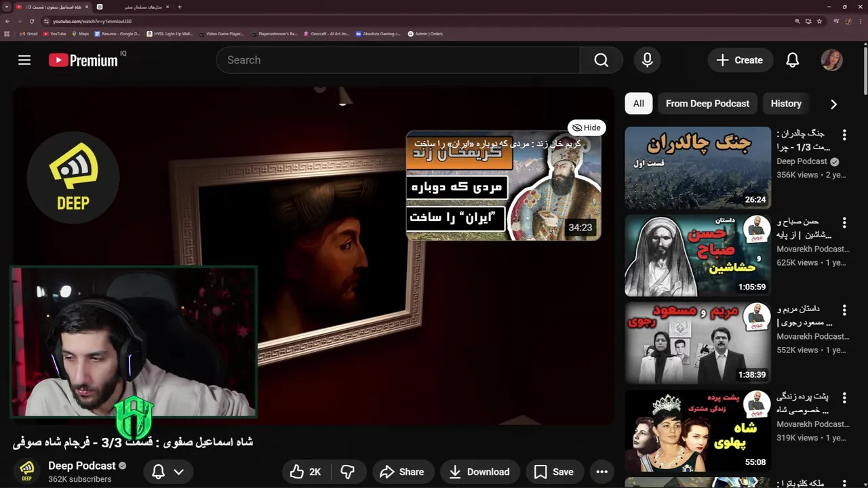Open options for the Shah Pahlavi video

coord(844,397)
